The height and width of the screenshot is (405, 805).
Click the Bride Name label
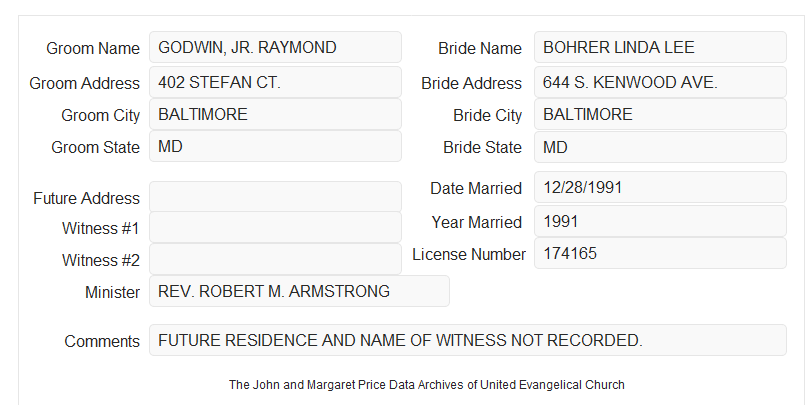pyautogui.click(x=480, y=48)
